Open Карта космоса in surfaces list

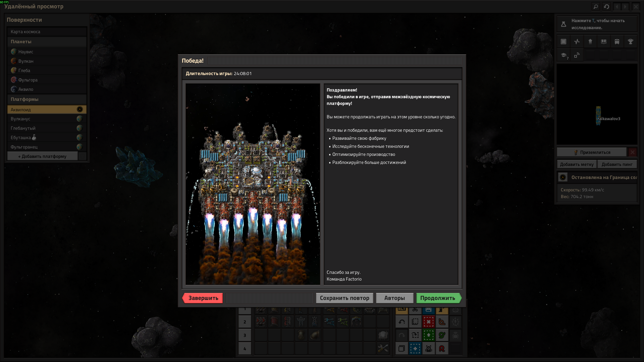pos(47,32)
